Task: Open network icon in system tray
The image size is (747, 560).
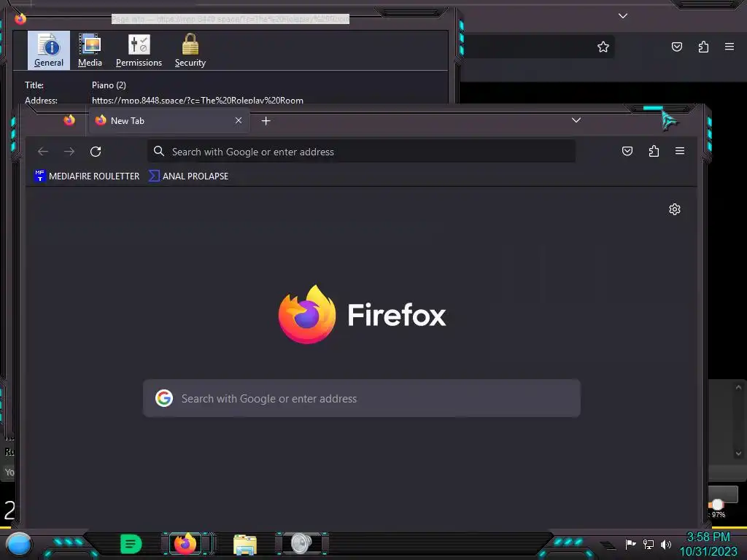Action: (x=649, y=544)
